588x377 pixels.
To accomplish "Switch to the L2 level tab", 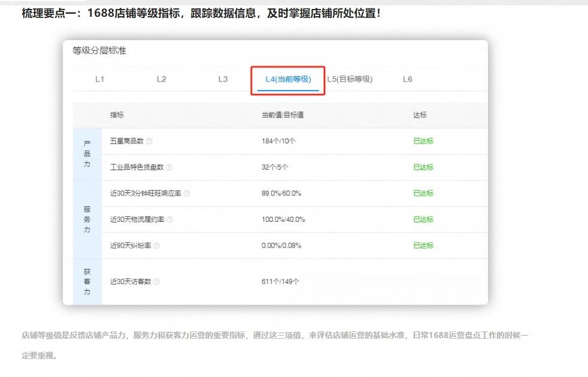I will [161, 79].
